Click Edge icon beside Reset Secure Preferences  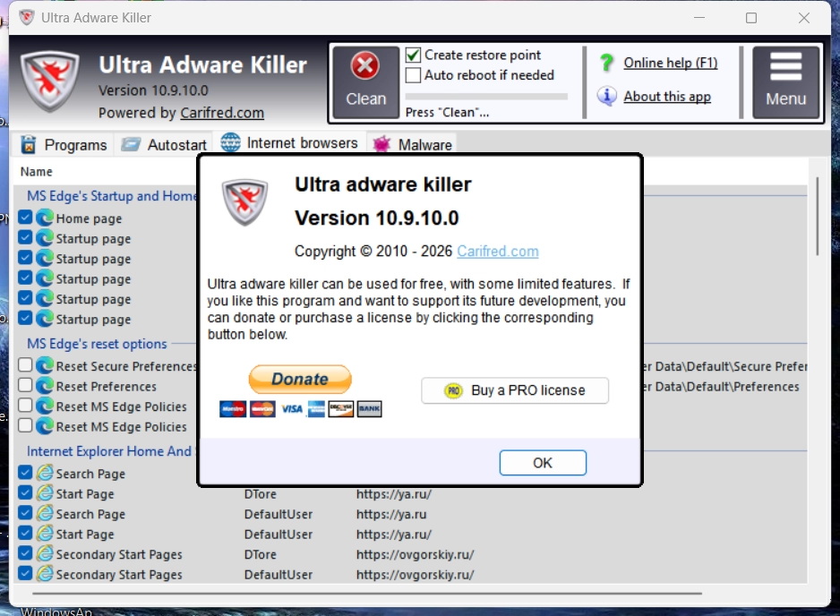pos(45,365)
